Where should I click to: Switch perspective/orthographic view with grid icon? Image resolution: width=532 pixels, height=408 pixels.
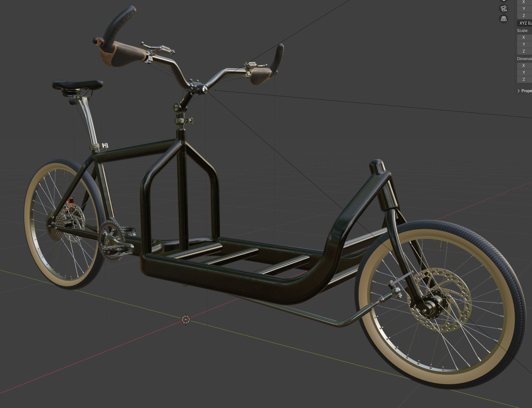504,19
